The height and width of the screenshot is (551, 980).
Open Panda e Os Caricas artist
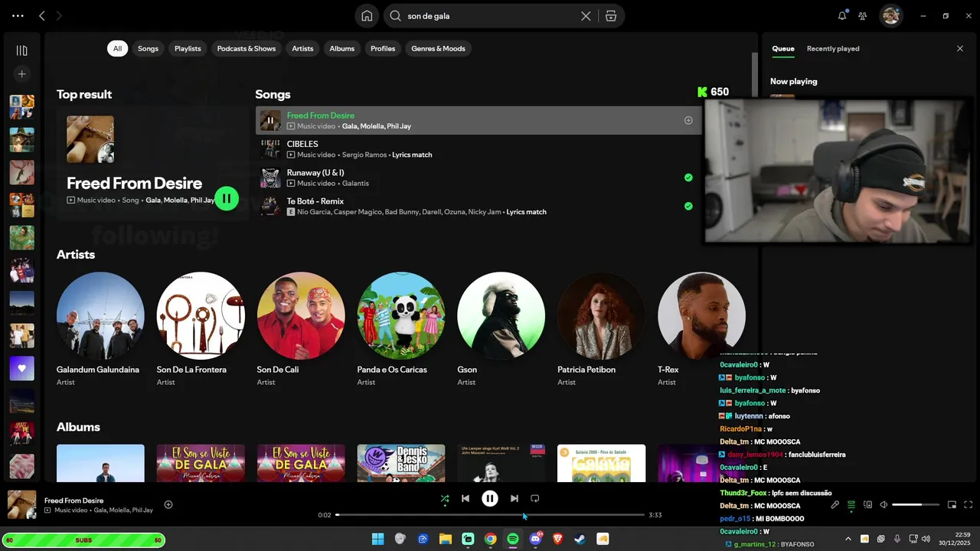[401, 316]
